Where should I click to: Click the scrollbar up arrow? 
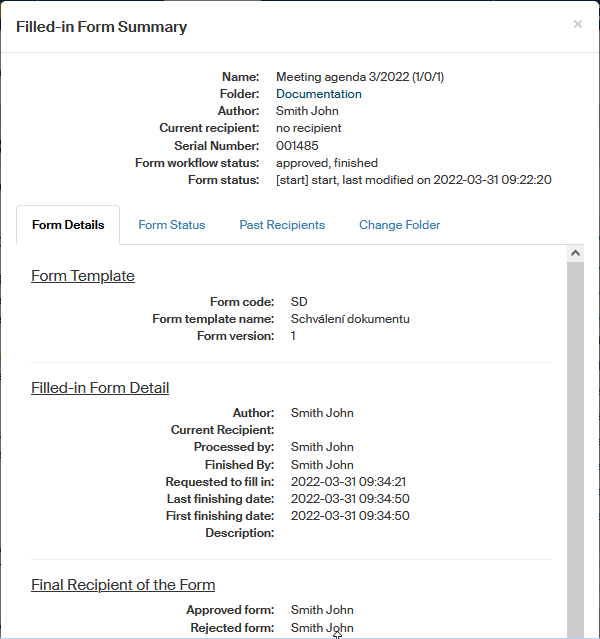pyautogui.click(x=575, y=254)
